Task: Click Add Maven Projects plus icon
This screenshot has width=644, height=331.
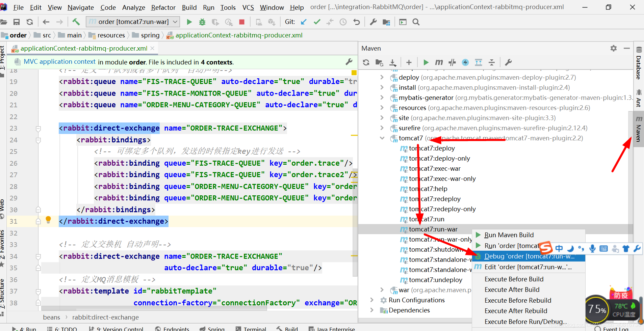Action: [x=409, y=62]
